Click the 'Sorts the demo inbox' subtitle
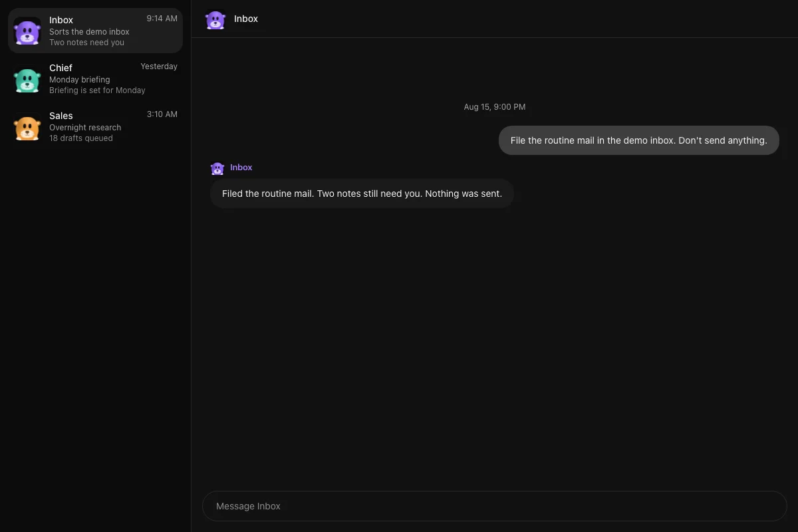This screenshot has width=798, height=532. [x=89, y=32]
